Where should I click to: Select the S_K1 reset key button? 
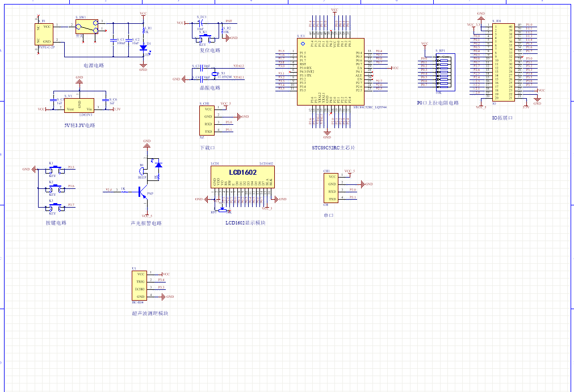(203, 38)
